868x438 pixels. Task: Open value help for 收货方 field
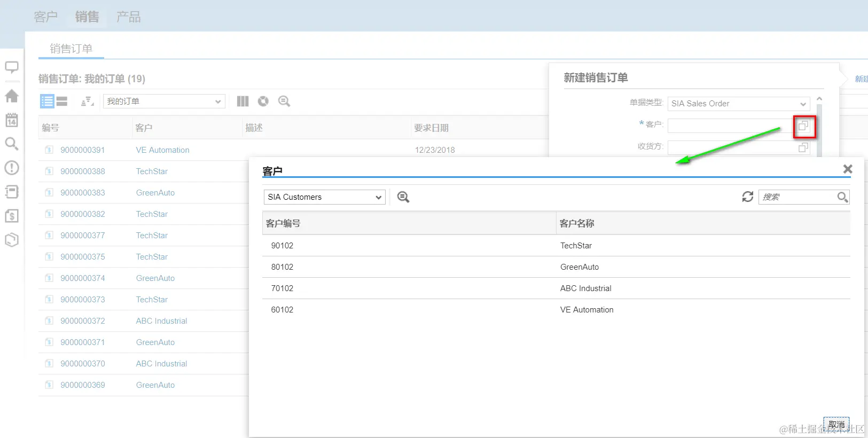803,147
